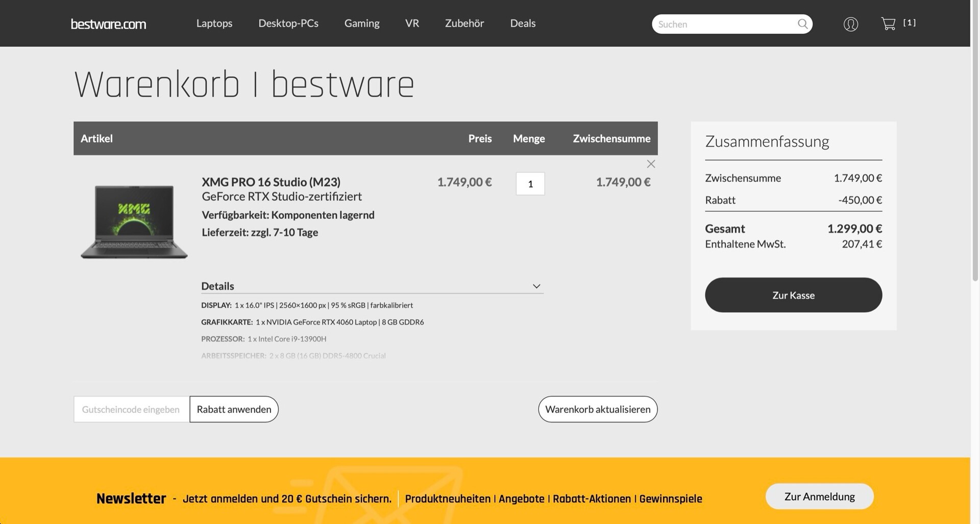980x524 pixels.
Task: Click the Zur Kasse checkout button
Action: click(x=793, y=295)
